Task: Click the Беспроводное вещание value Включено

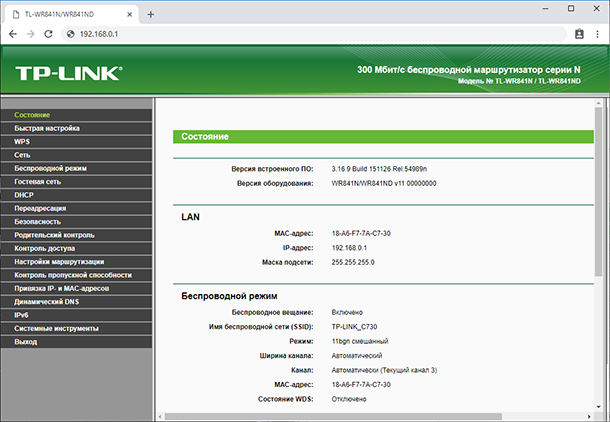Action: 347,312
